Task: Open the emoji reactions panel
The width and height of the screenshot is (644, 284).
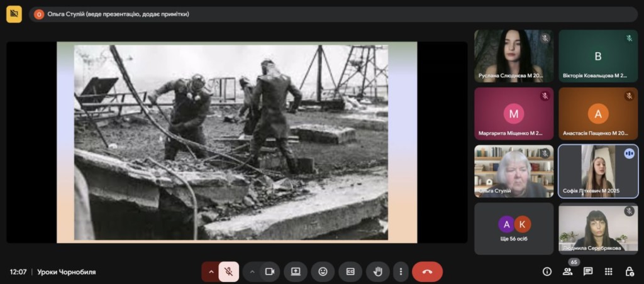Action: click(x=323, y=271)
